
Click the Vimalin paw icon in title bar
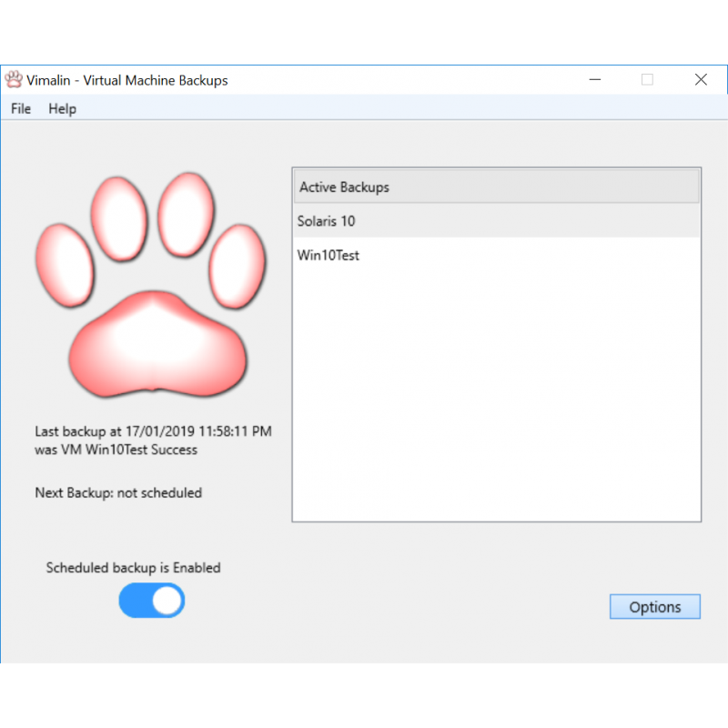point(14,79)
